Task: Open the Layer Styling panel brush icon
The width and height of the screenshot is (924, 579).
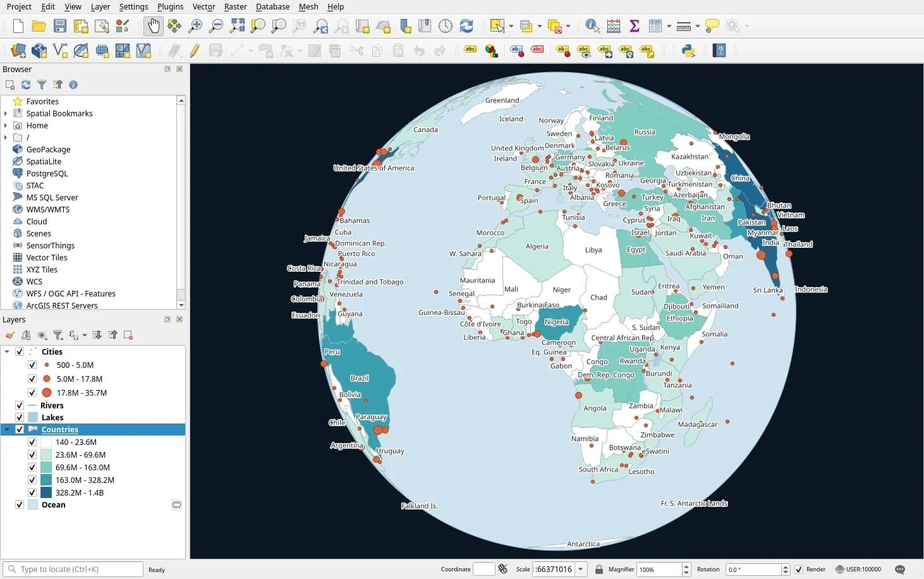Action: [x=9, y=335]
